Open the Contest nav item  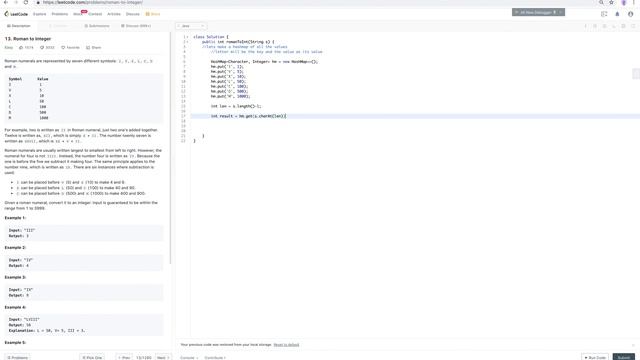pyautogui.click(x=95, y=14)
